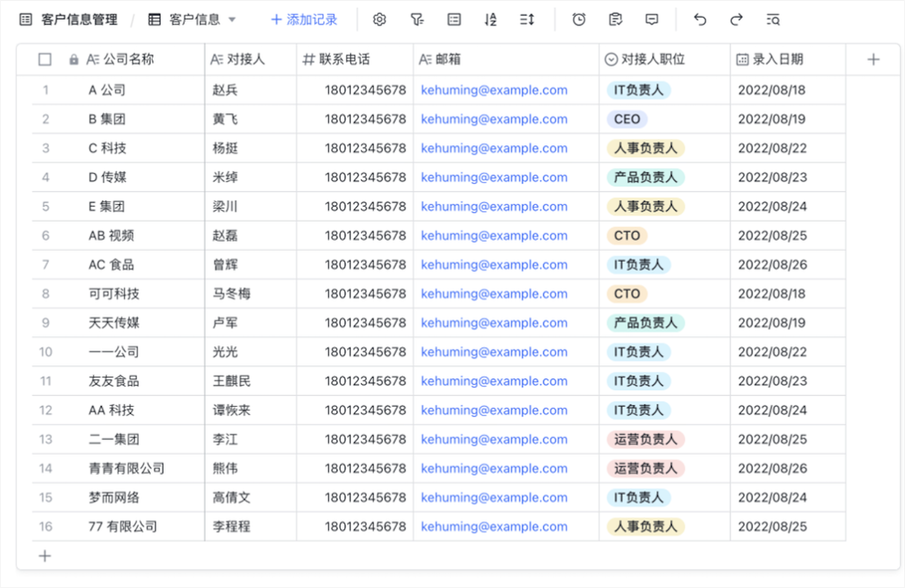
Task: Click 运营负责人 tag in 二一集团 row
Action: 646,440
